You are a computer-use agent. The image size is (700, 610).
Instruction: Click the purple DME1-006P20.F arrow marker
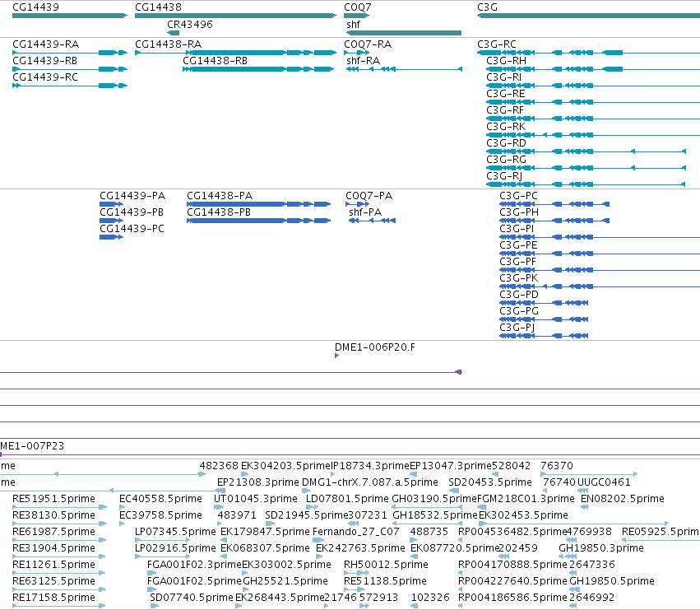point(336,356)
